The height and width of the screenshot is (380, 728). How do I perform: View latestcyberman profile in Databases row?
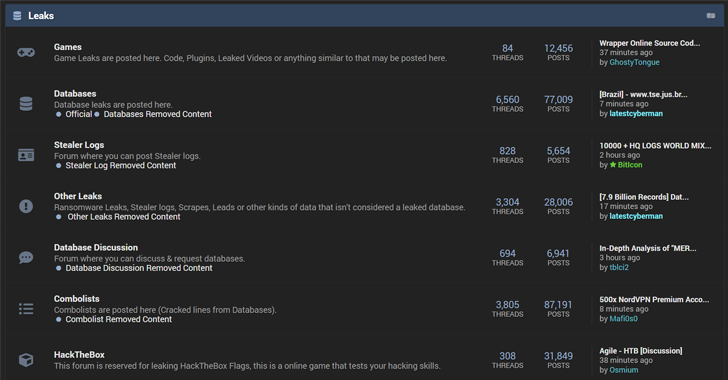click(636, 114)
